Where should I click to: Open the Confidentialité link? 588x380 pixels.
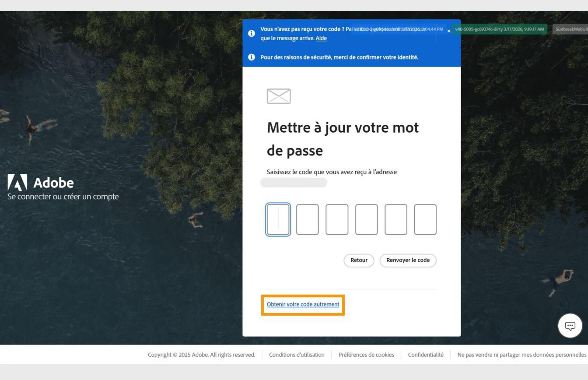(425, 355)
